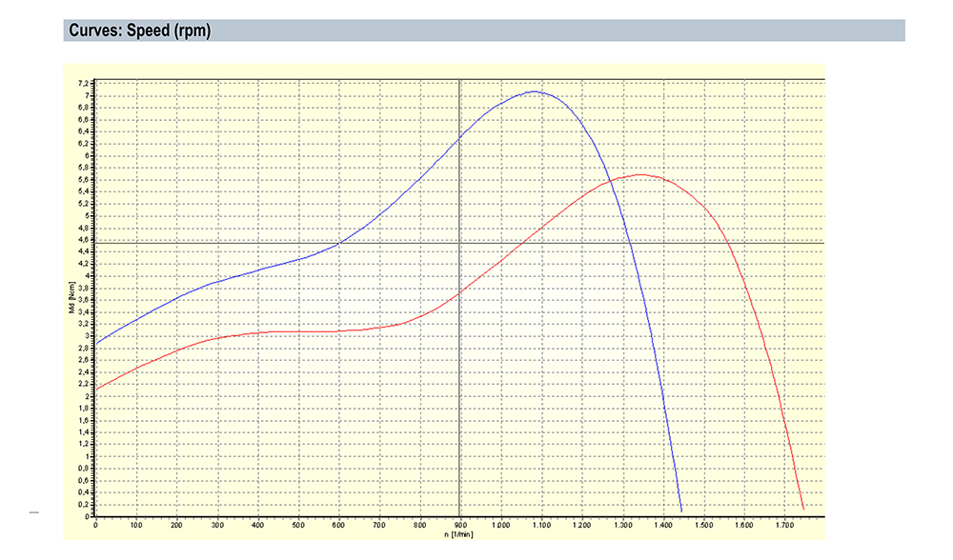The height and width of the screenshot is (560, 953).
Task: Click where the red curve reaches the x-axis
Action: click(x=804, y=510)
